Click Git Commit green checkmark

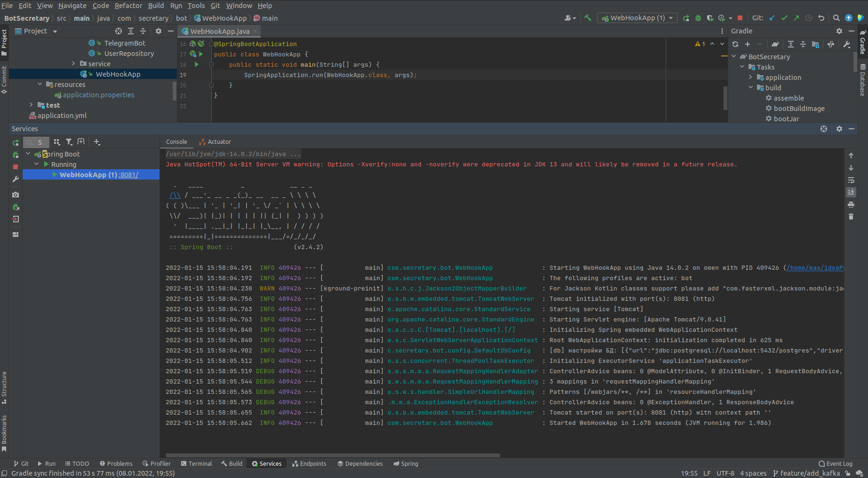click(x=784, y=18)
